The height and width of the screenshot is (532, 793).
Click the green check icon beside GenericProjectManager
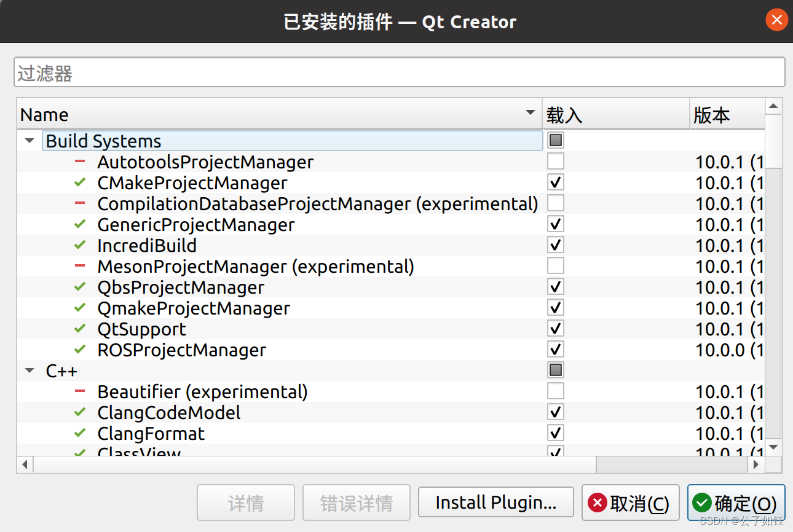[79, 224]
